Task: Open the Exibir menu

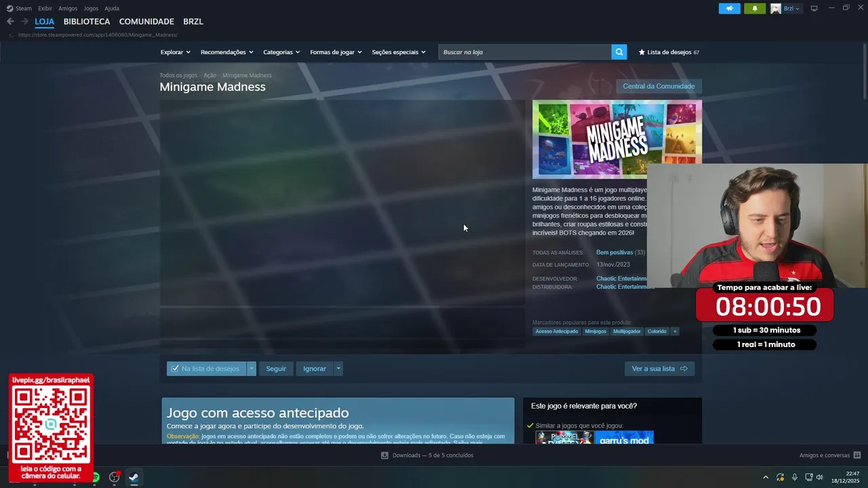Action: (x=45, y=9)
